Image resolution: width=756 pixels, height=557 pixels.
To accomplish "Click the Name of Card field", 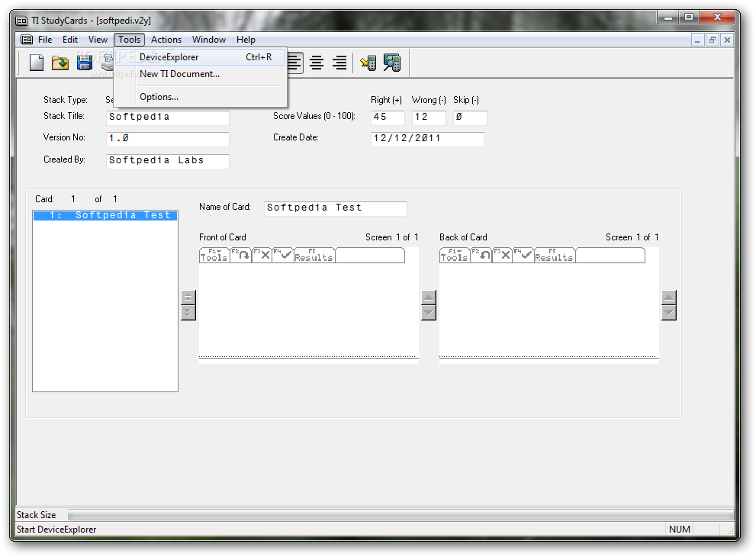I will 336,208.
